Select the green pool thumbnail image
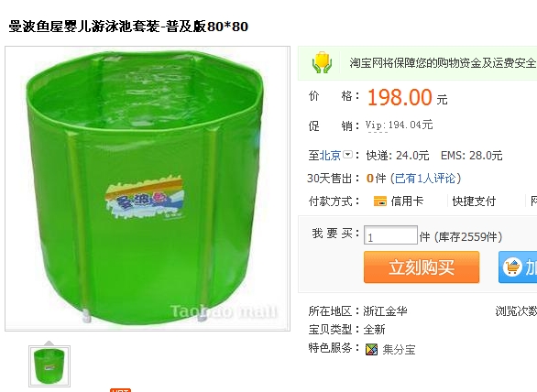The width and height of the screenshot is (537, 392). [49, 366]
